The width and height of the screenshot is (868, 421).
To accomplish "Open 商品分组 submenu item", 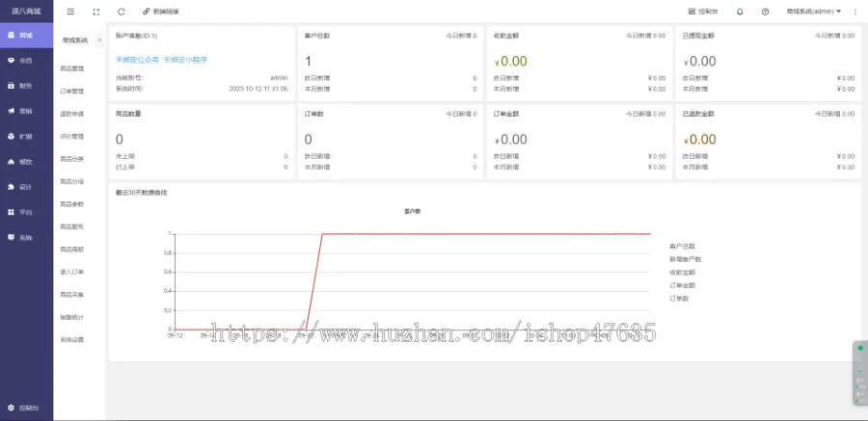I will click(72, 181).
